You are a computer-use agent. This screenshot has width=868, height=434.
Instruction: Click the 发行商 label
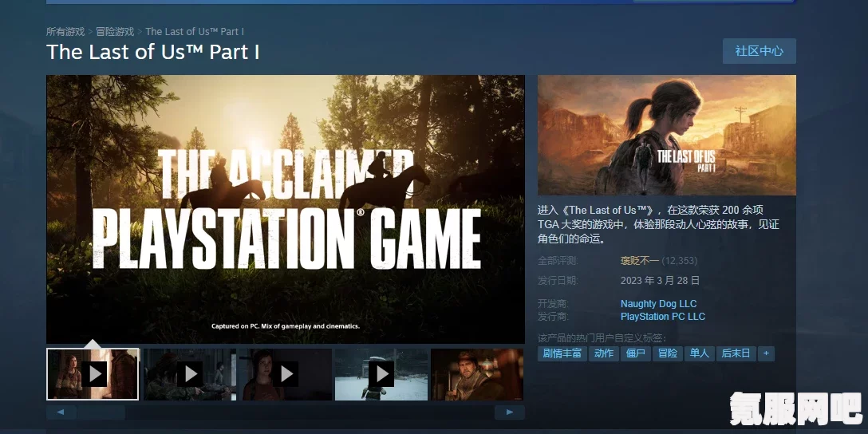pyautogui.click(x=553, y=317)
